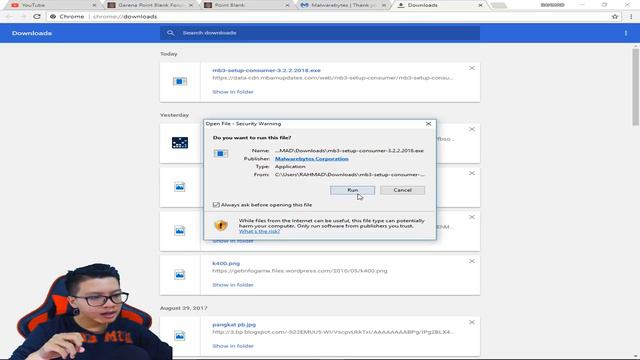Open the k400.png download link
This screenshot has width=640, height=360.
(226, 264)
